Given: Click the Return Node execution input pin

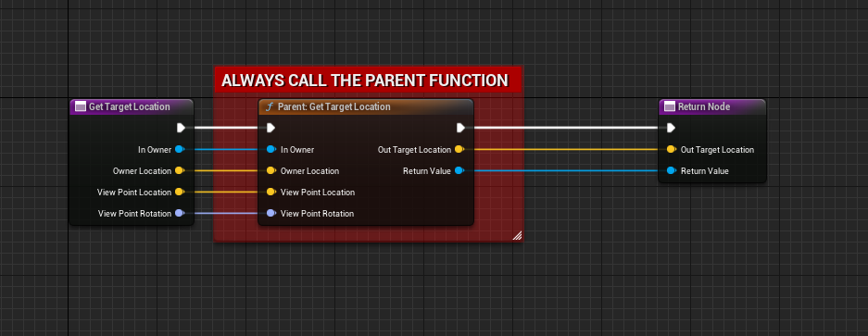Looking at the screenshot, I should pos(671,128).
